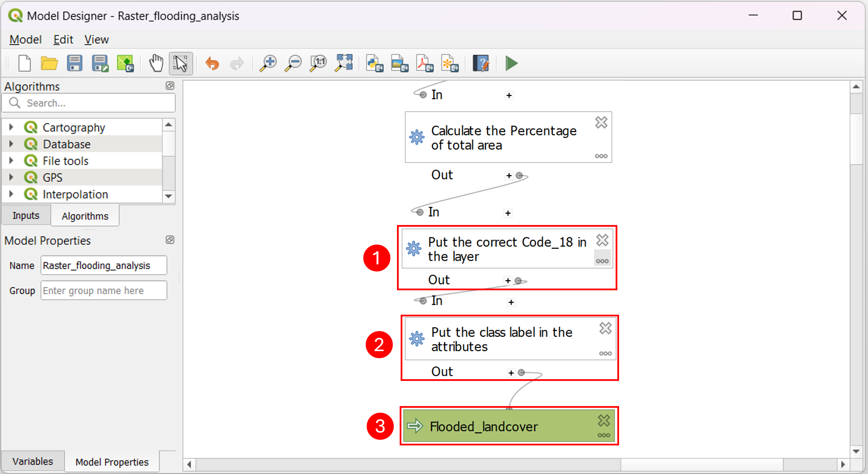868x474 pixels.
Task: Activate the Select/Move item tool
Action: click(181, 63)
